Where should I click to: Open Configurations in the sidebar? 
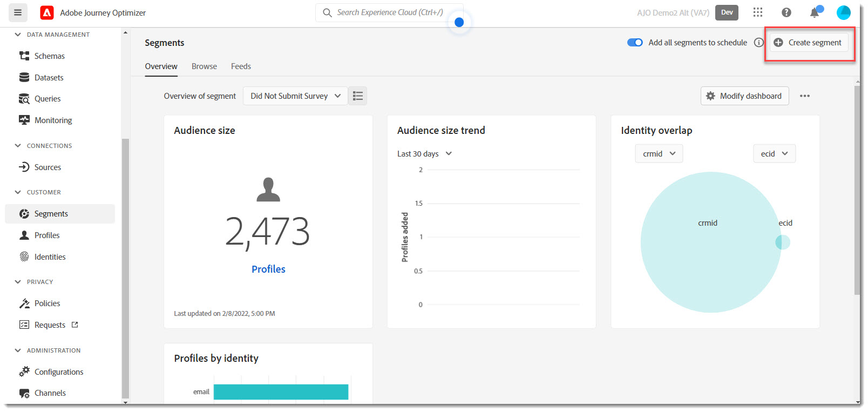click(60, 372)
